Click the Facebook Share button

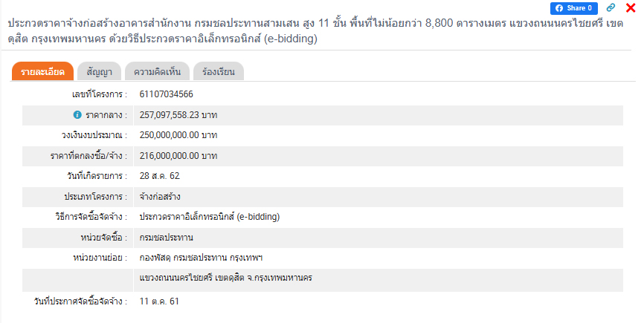[573, 8]
